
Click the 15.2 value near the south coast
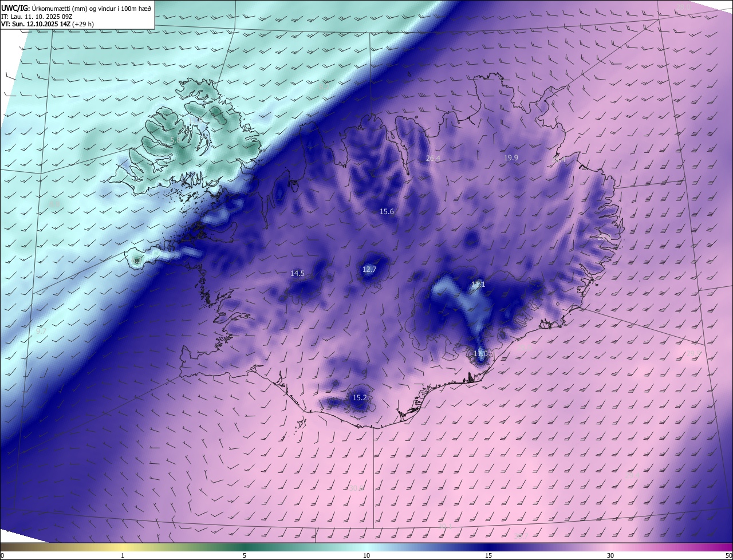(360, 397)
